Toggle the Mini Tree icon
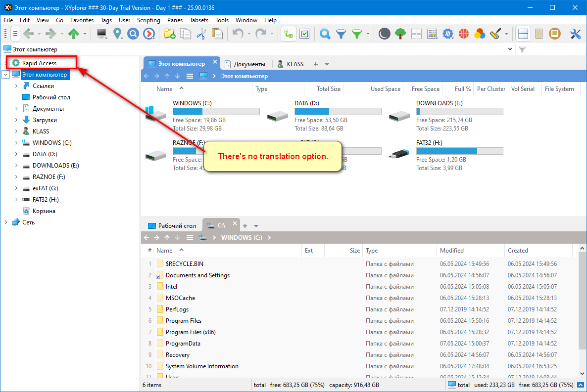The image size is (587, 392). 401,34
